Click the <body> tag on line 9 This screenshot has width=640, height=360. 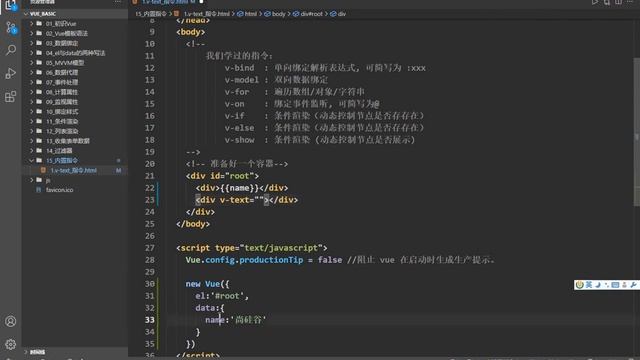click(191, 32)
